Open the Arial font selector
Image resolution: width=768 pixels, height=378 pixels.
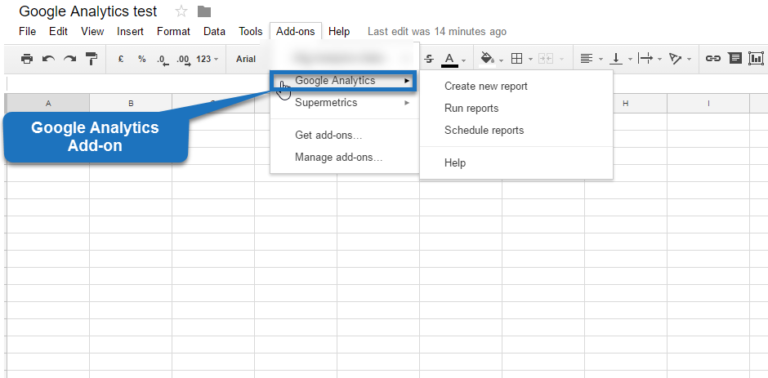coord(246,59)
